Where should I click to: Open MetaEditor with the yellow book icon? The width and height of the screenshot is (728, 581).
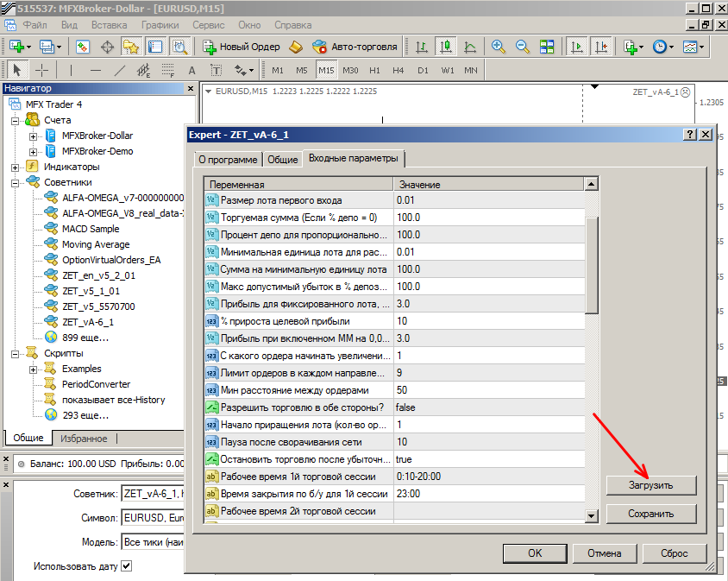[296, 47]
